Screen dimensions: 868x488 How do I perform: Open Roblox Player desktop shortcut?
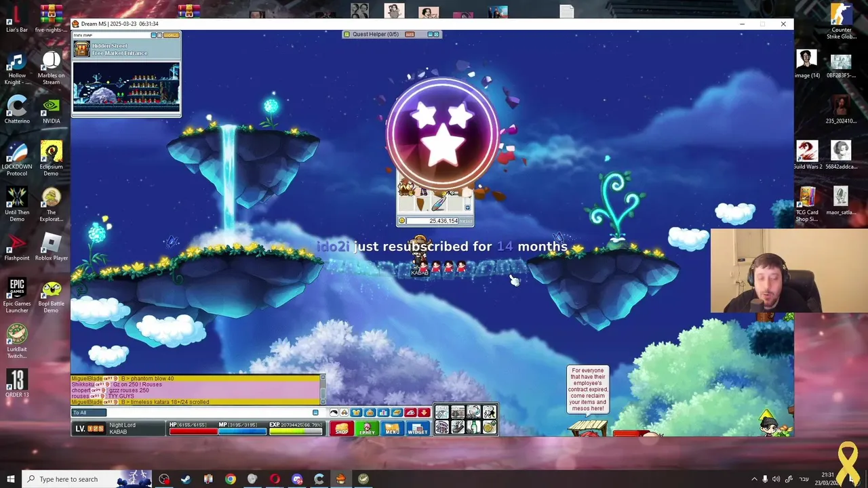click(52, 247)
